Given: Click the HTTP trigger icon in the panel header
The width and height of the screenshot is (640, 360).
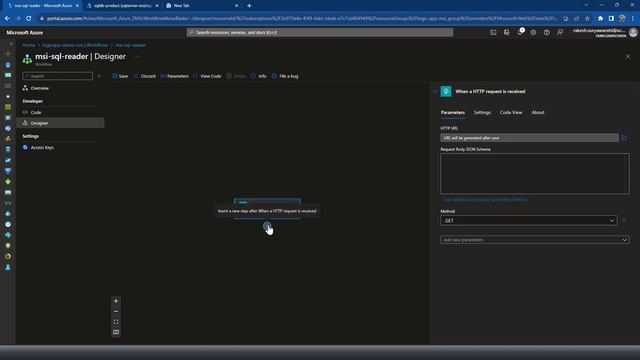Looking at the screenshot, I should pyautogui.click(x=446, y=91).
